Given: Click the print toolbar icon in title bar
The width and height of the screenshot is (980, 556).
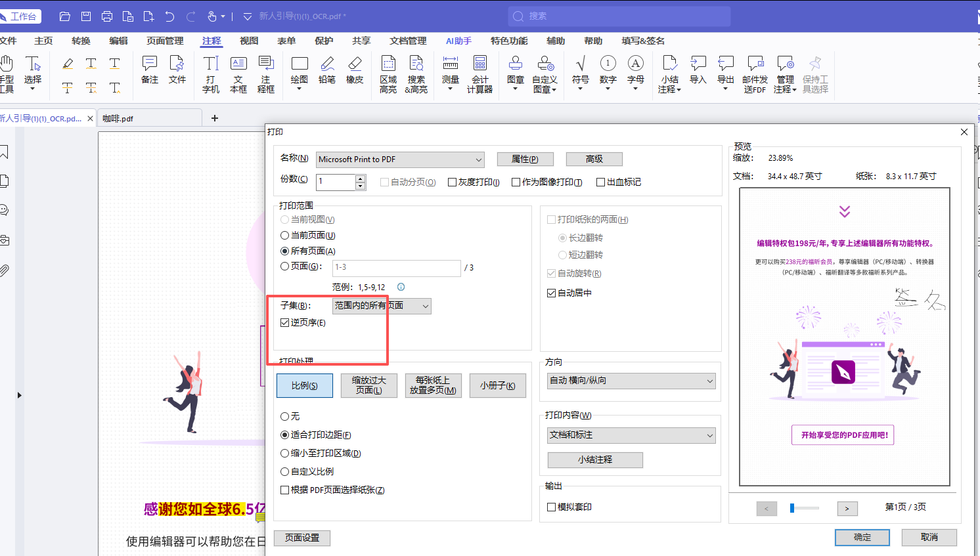Looking at the screenshot, I should [x=107, y=16].
